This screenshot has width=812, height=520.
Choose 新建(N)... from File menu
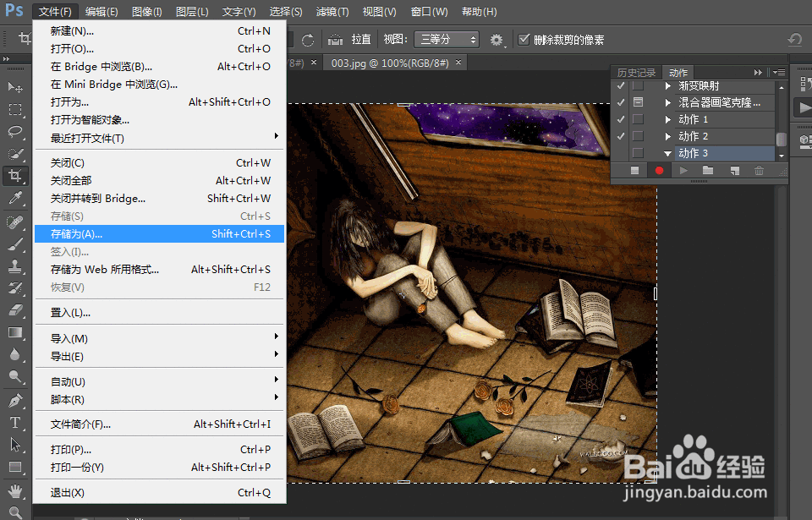click(x=160, y=31)
